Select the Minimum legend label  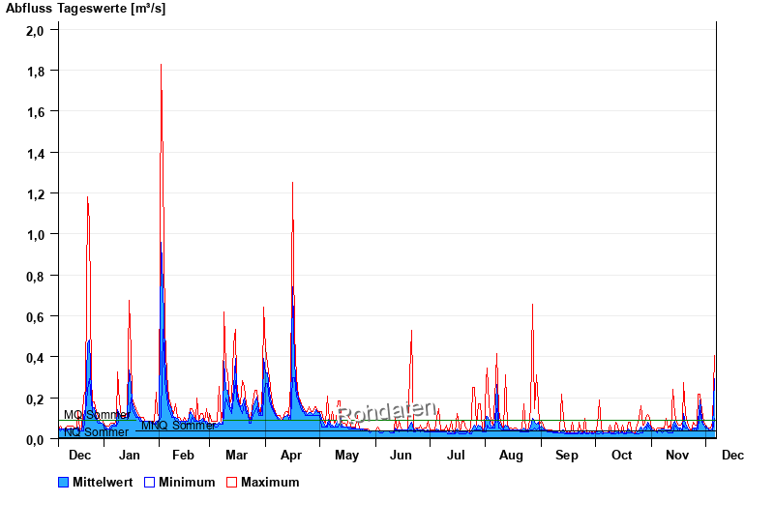tap(187, 483)
